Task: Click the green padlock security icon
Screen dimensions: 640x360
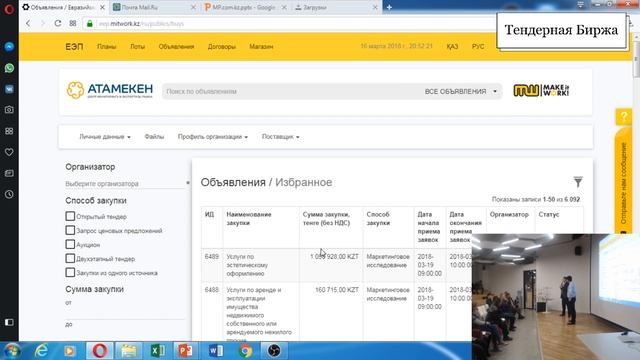Action: coord(90,24)
